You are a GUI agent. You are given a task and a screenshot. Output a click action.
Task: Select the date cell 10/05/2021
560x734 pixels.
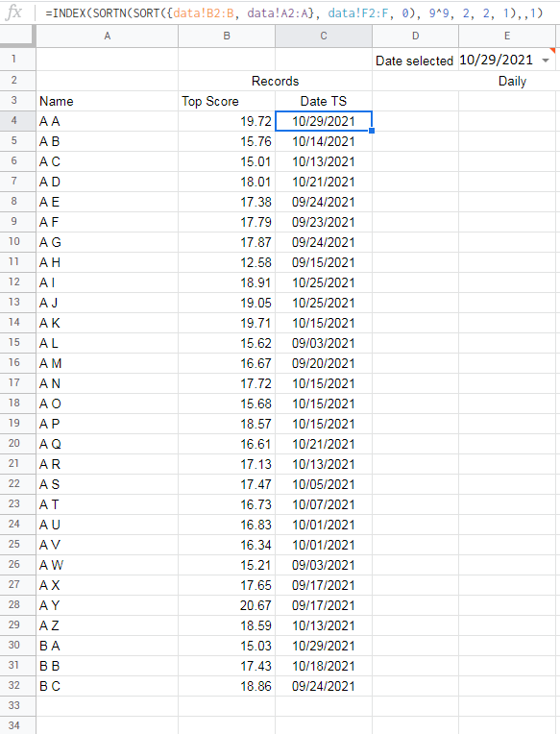pyautogui.click(x=324, y=483)
